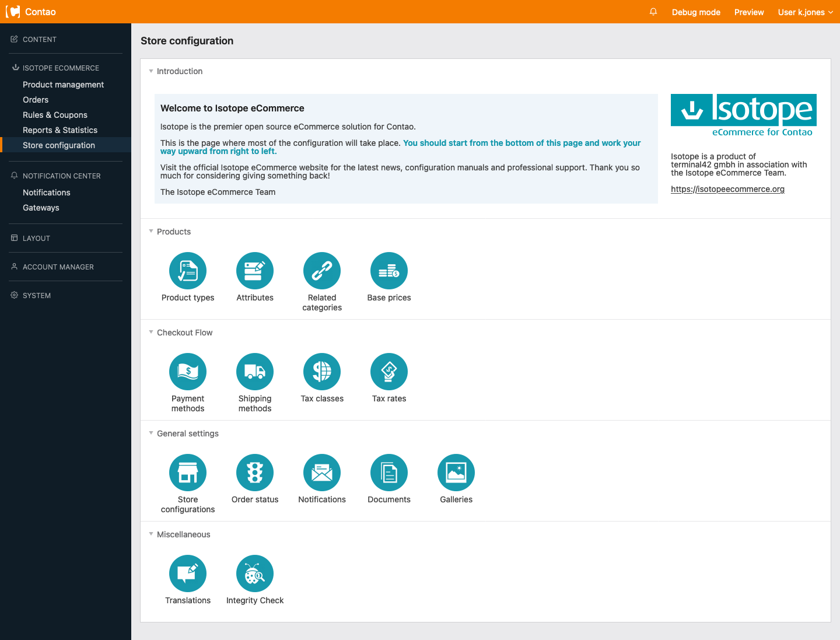Open Related categories icon
Image resolution: width=840 pixels, height=640 pixels.
tap(322, 271)
